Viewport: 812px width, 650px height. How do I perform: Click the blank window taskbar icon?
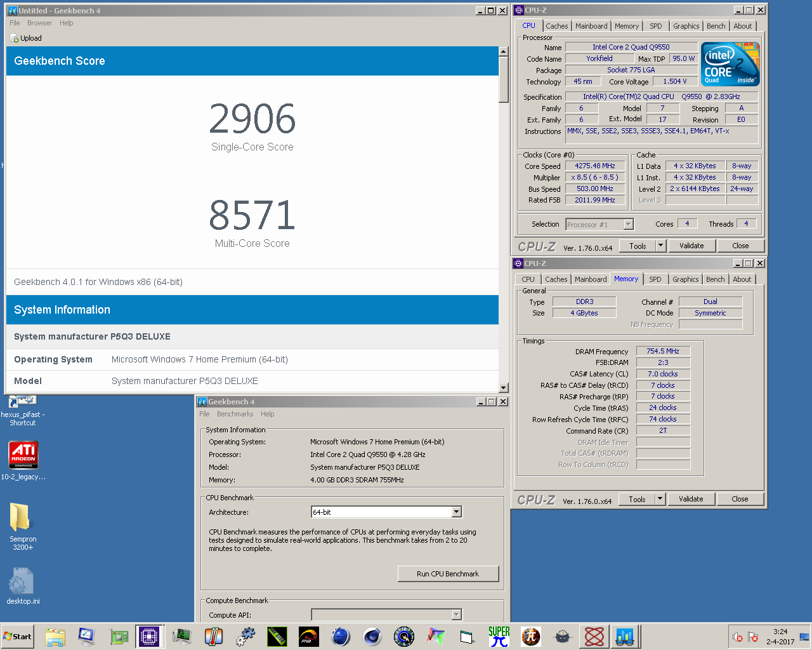tap(468, 637)
